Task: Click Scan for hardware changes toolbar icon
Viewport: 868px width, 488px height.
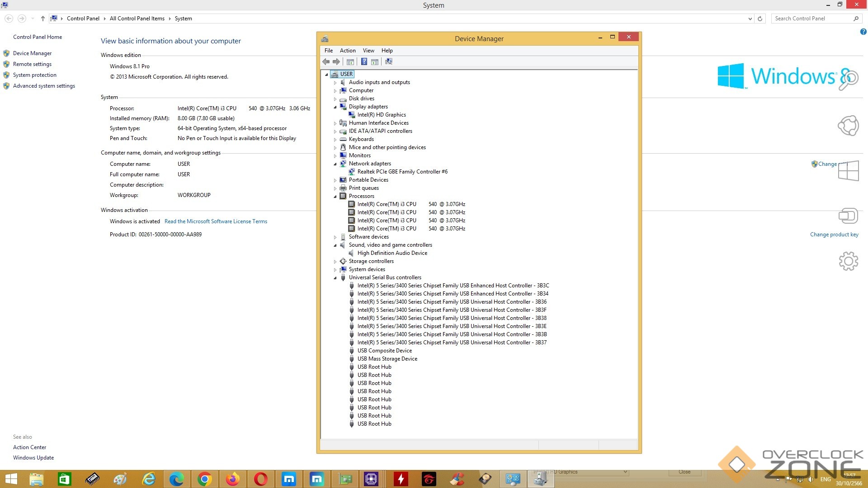Action: [388, 62]
